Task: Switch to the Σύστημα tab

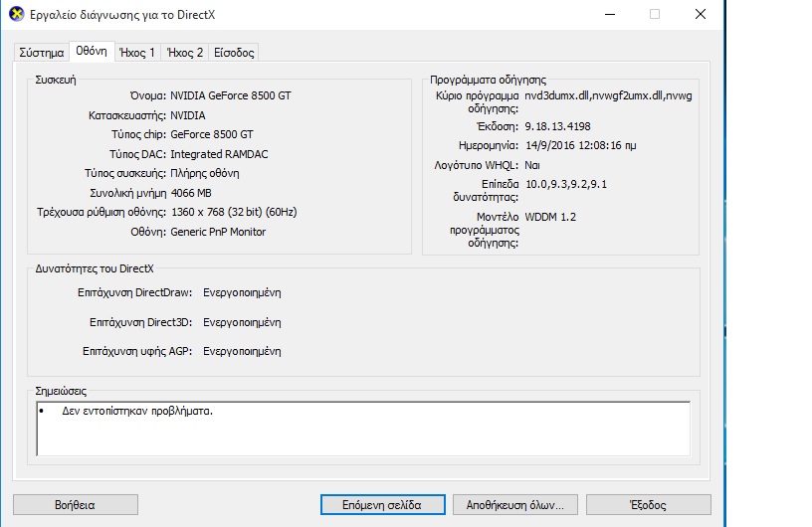Action: click(41, 53)
